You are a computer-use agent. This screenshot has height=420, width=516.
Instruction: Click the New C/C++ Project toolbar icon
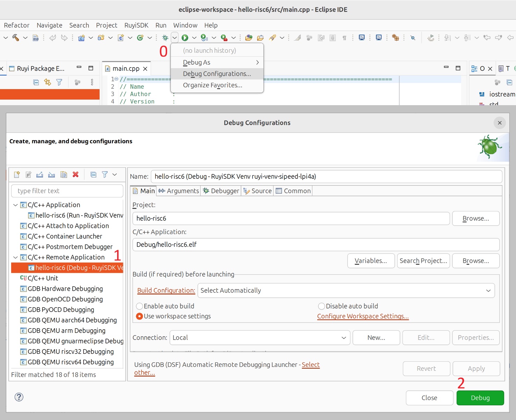(81, 38)
